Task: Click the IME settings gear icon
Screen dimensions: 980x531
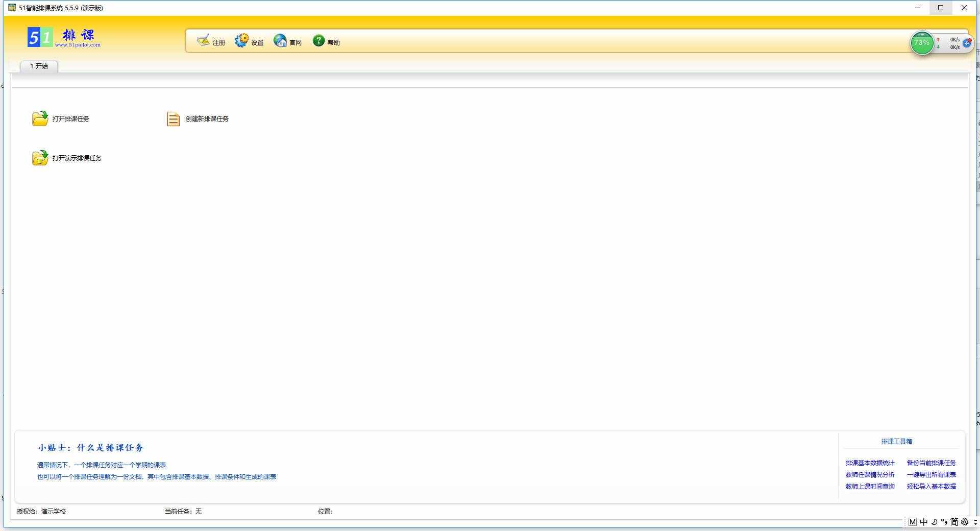Action: (x=965, y=522)
